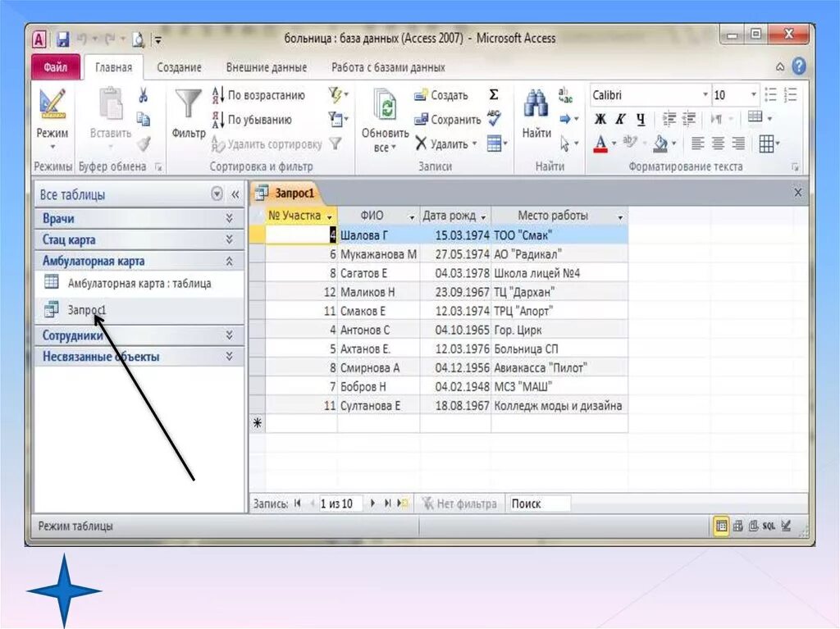
Task: Go to next record button
Action: pos(372,504)
